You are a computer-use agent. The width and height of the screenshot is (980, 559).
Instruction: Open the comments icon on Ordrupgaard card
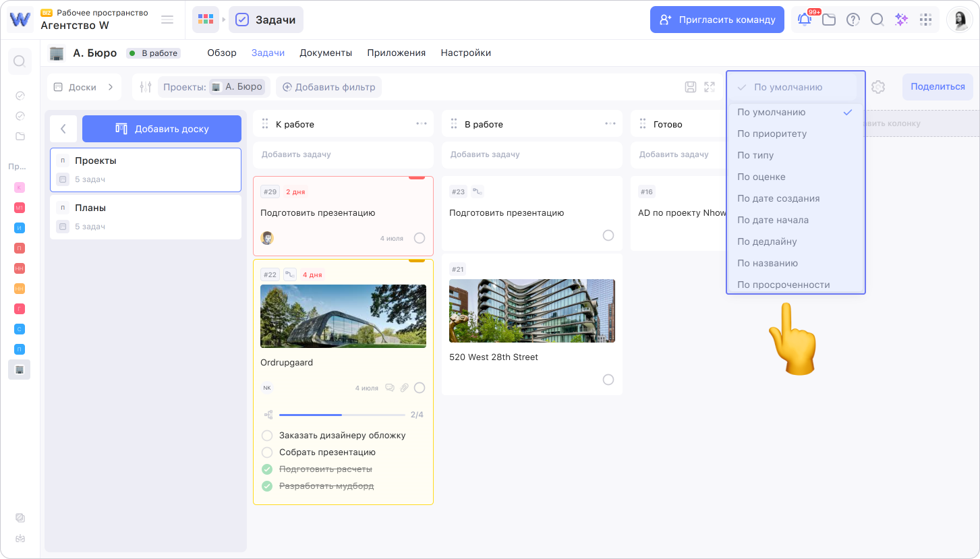pos(390,388)
